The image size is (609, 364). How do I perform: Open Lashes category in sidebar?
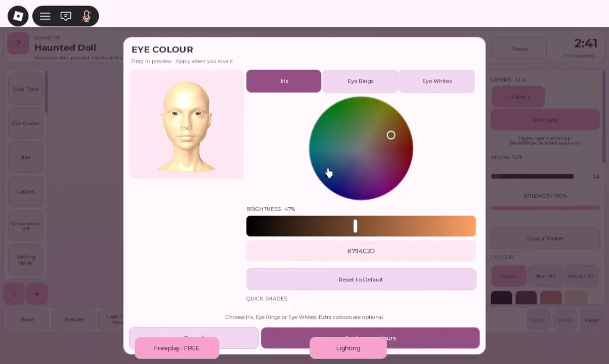(25, 192)
